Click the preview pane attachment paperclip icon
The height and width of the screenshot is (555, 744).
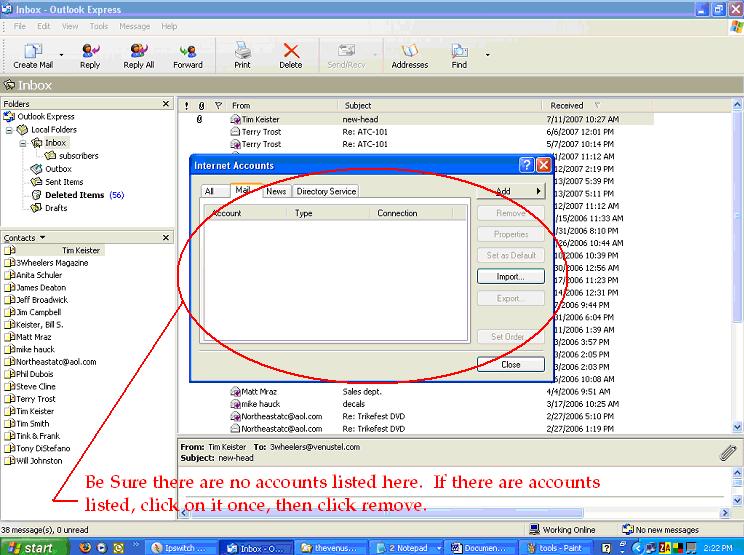(x=727, y=453)
